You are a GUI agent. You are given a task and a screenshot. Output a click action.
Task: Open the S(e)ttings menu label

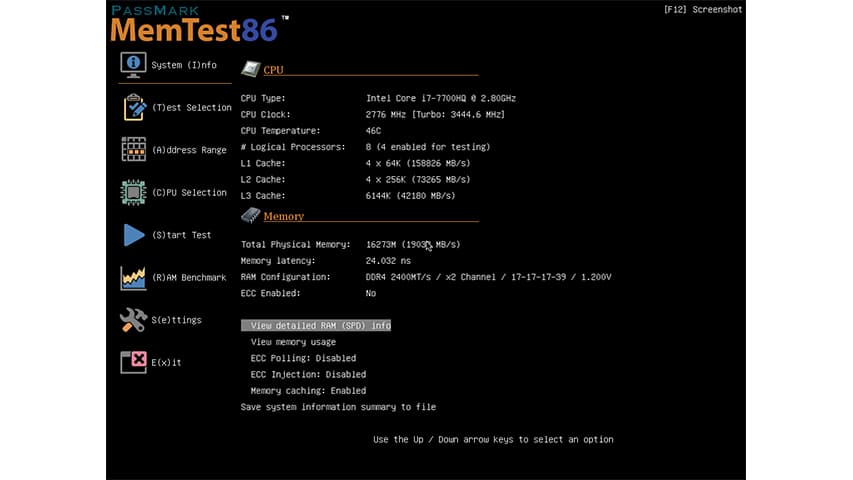[x=176, y=320]
